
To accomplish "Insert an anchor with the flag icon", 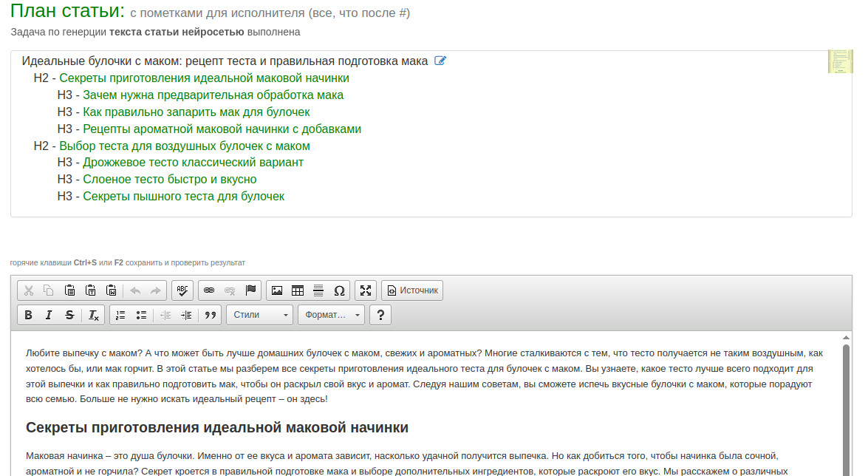I will pos(250,290).
